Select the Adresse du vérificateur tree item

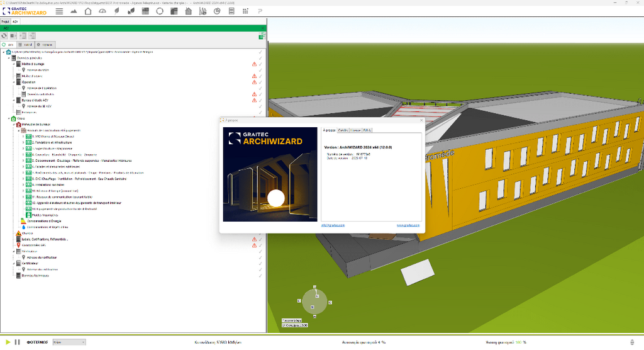coord(42,257)
